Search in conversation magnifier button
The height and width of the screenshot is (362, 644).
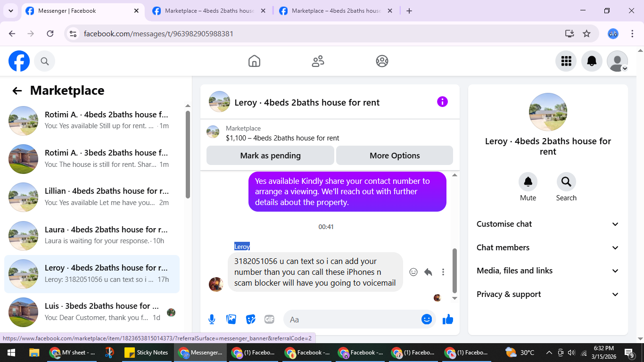566,182
